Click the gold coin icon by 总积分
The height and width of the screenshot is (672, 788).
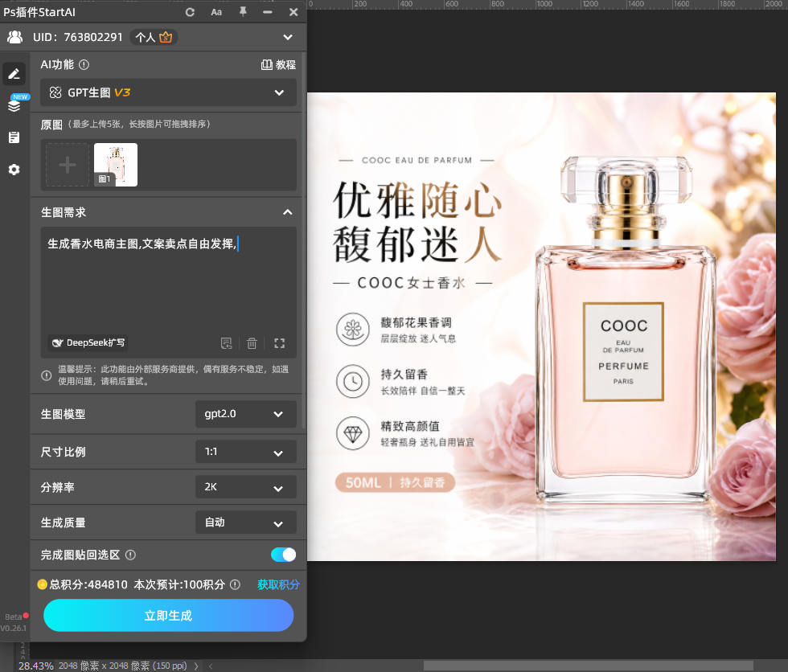point(42,584)
